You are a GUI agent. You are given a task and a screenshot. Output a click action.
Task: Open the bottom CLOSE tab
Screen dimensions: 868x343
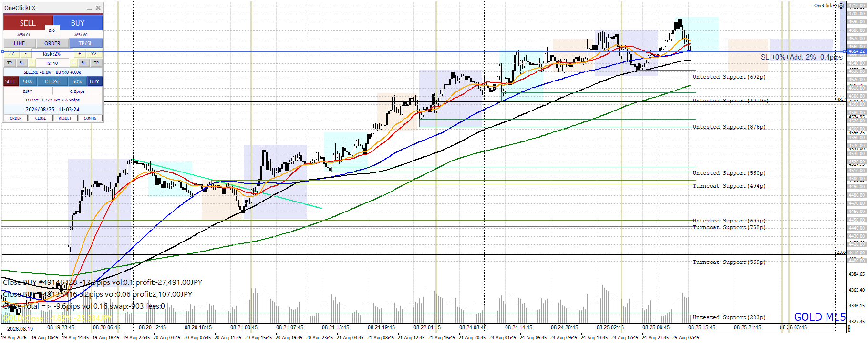coord(41,118)
